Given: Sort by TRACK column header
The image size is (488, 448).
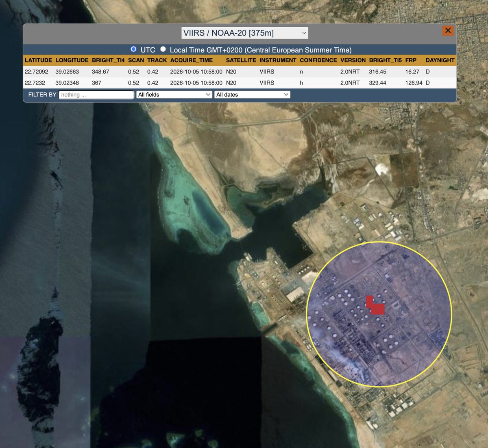Looking at the screenshot, I should click(157, 60).
